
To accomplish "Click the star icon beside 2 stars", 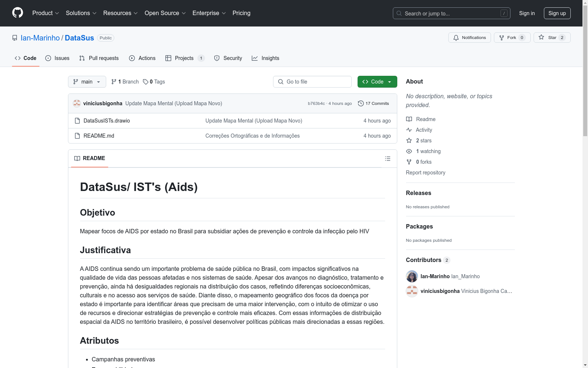I will 409,141.
